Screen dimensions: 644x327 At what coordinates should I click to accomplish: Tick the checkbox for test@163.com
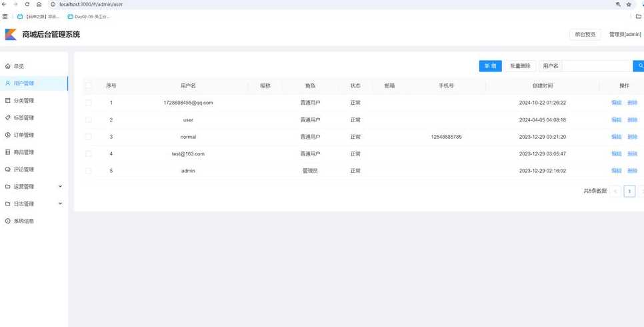tap(88, 153)
